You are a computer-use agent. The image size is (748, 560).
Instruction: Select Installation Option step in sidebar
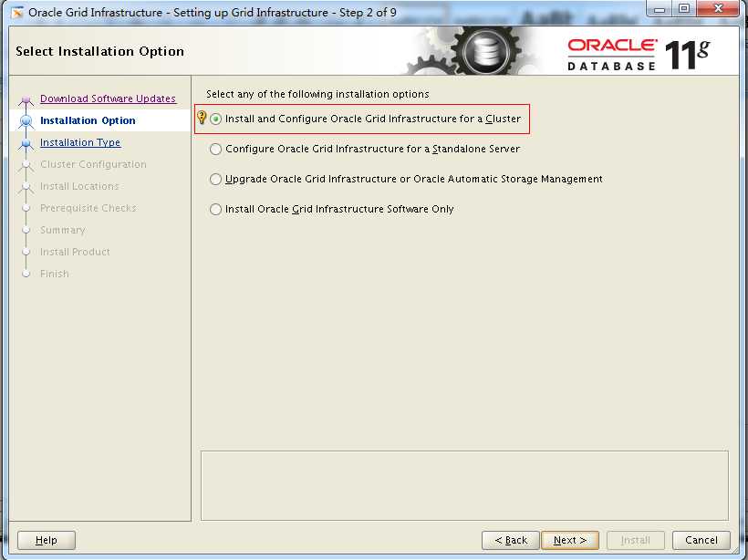[x=88, y=120]
